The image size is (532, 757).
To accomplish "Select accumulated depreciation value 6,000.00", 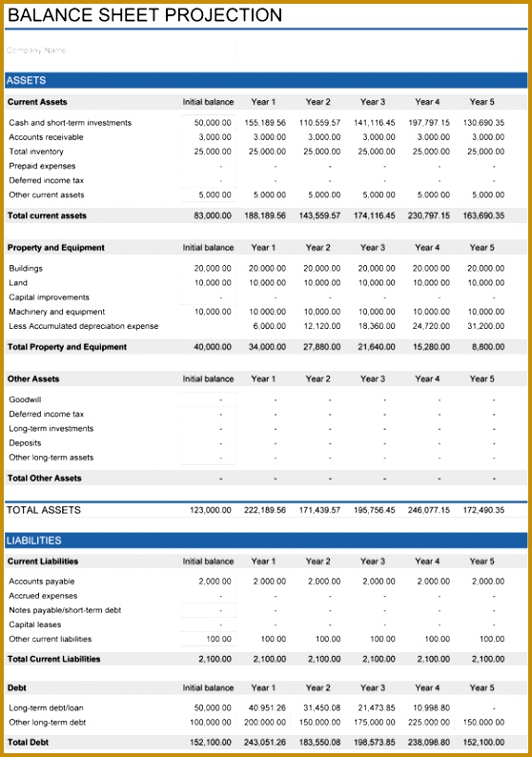I will (x=270, y=326).
